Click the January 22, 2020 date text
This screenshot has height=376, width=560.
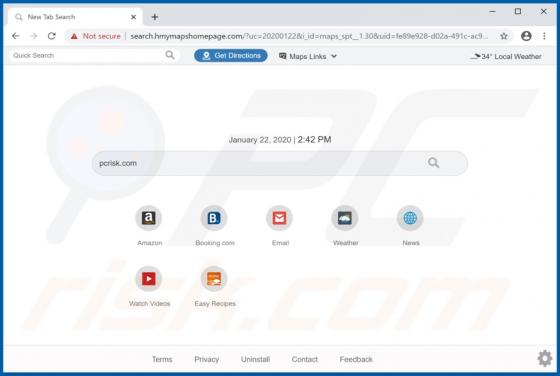point(260,140)
